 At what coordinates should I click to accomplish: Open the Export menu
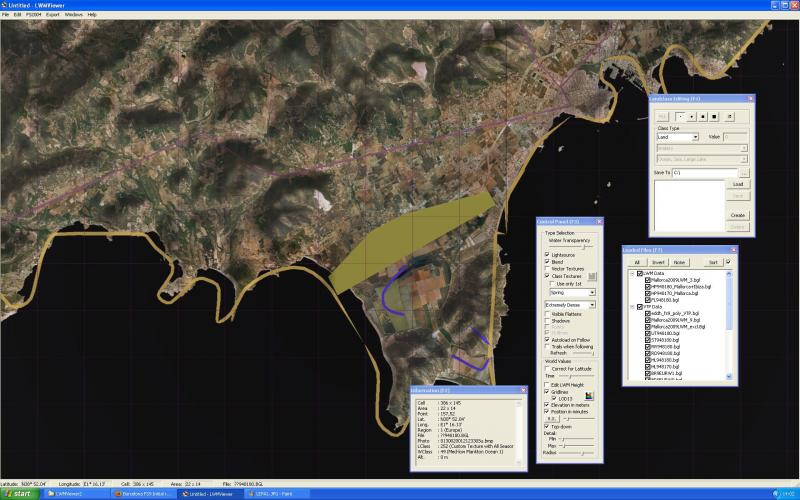(x=52, y=15)
